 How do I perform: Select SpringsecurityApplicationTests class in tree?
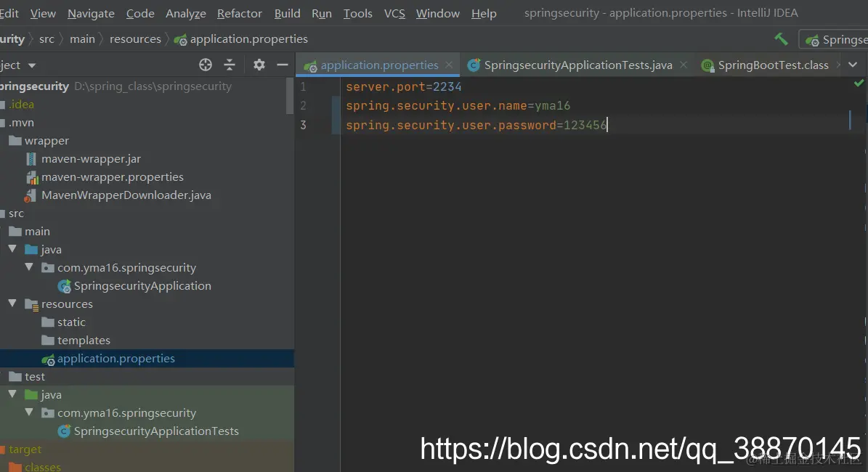pos(156,431)
